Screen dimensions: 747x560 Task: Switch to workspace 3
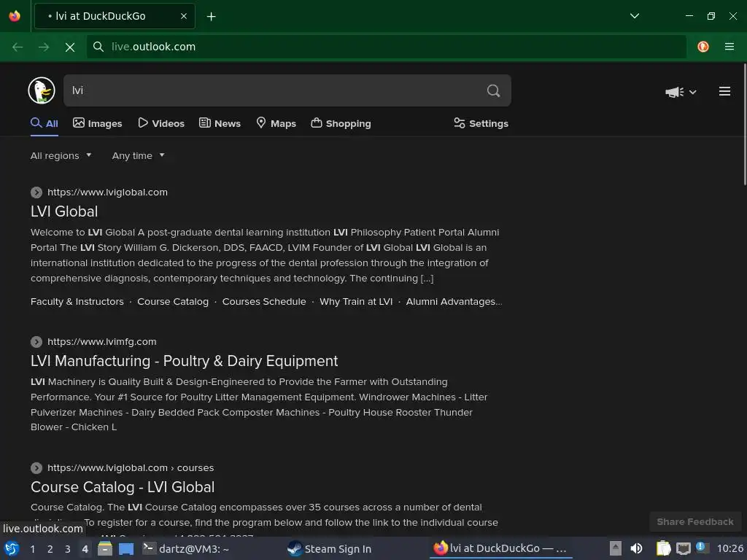[x=68, y=549]
